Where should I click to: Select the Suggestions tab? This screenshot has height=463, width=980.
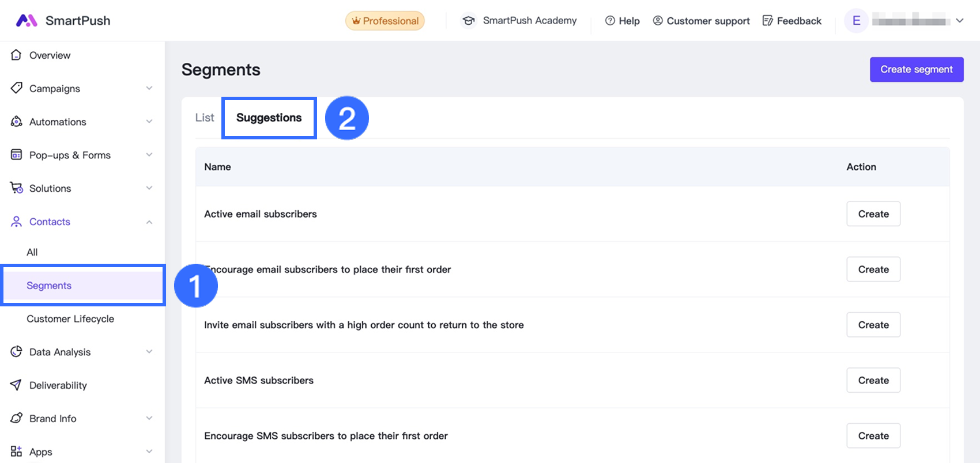click(269, 117)
